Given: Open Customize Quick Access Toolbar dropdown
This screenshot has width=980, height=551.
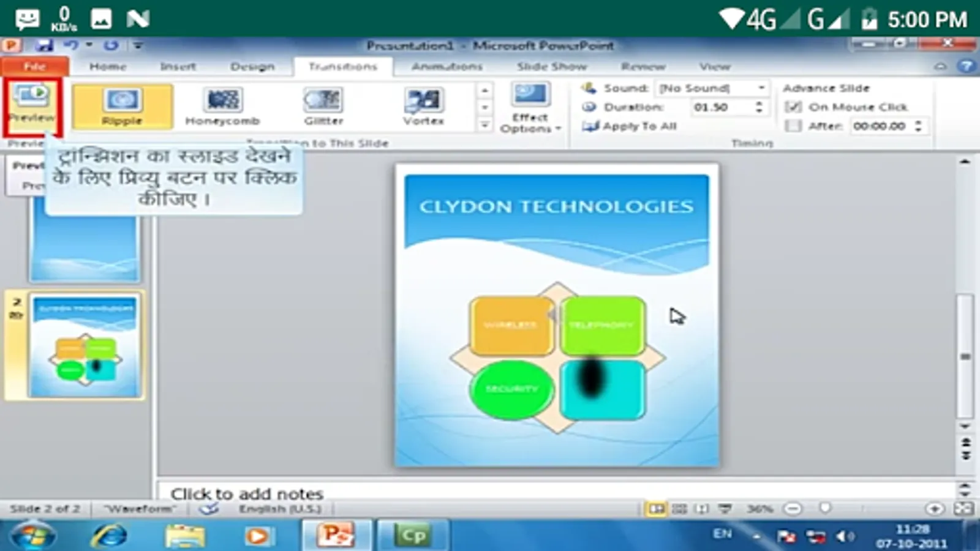Looking at the screenshot, I should pyautogui.click(x=138, y=45).
